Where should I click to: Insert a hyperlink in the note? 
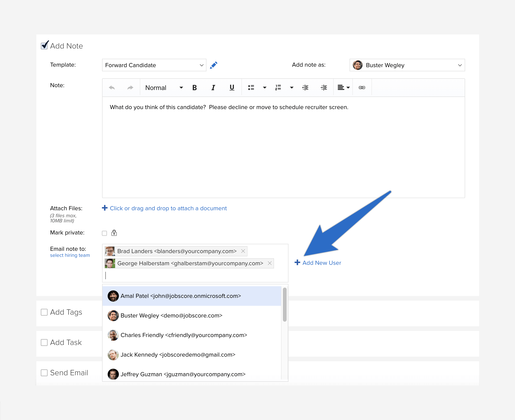point(362,88)
